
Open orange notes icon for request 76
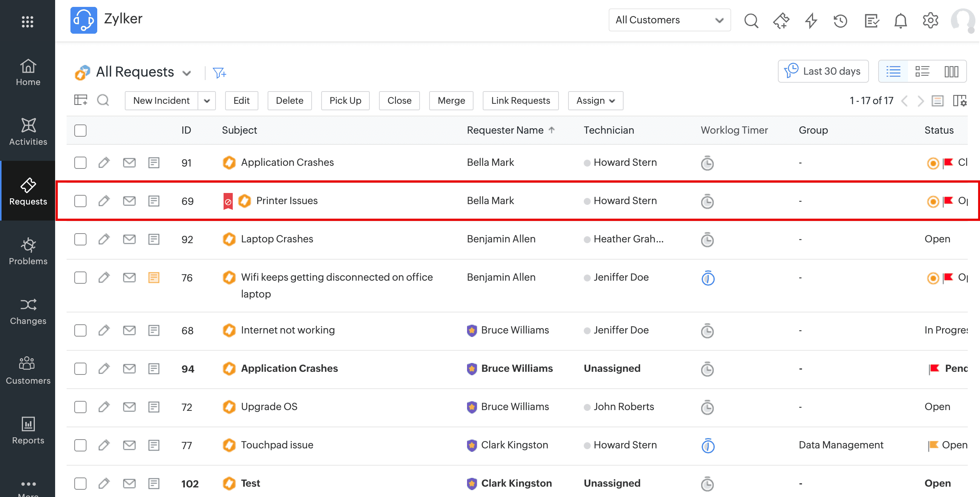coord(154,278)
